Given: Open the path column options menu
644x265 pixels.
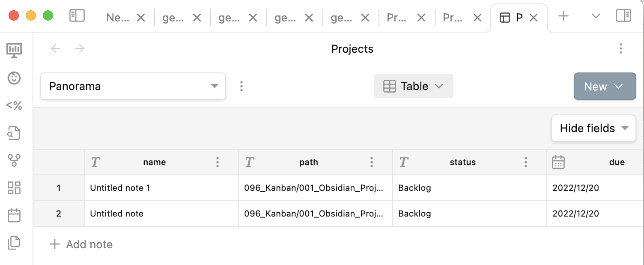Looking at the screenshot, I should click(x=372, y=162).
